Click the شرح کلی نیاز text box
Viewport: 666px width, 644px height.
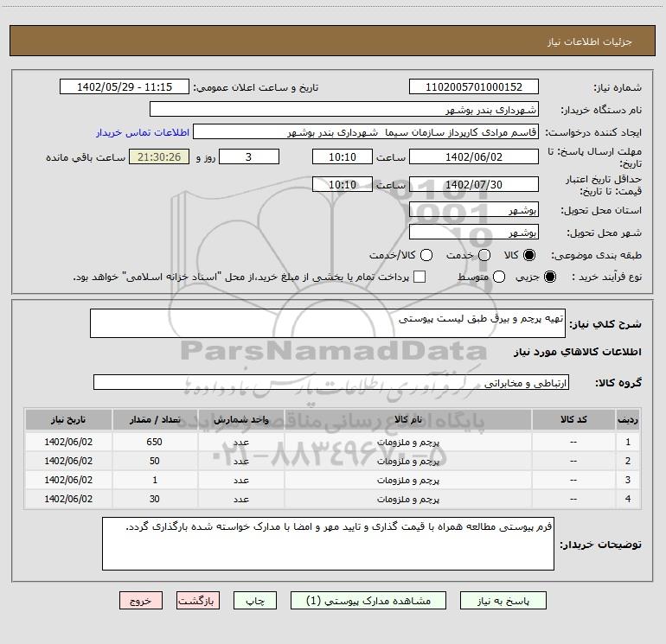pyautogui.click(x=328, y=323)
